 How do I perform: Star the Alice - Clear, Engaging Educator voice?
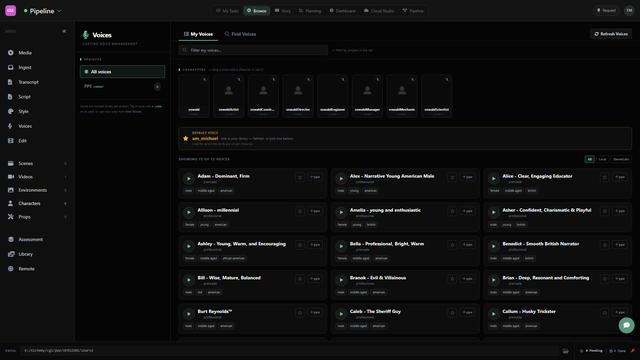604,177
